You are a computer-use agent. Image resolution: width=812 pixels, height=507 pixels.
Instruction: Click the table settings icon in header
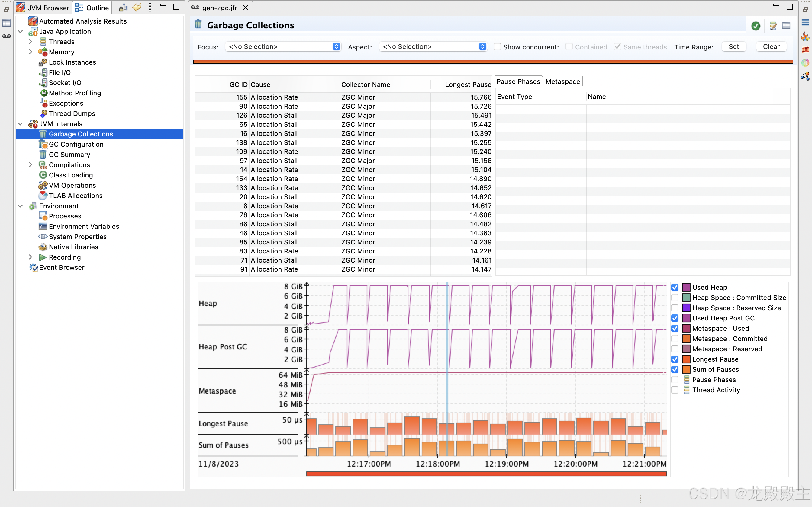coord(786,26)
